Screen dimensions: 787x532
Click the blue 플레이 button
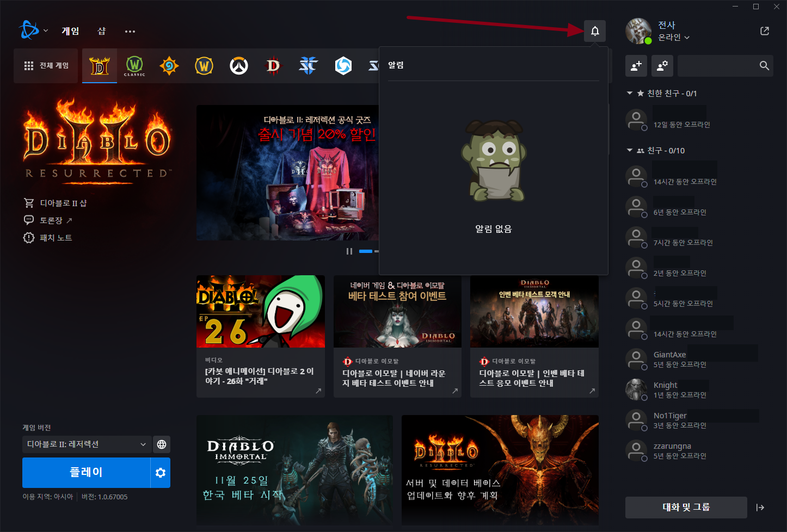86,472
